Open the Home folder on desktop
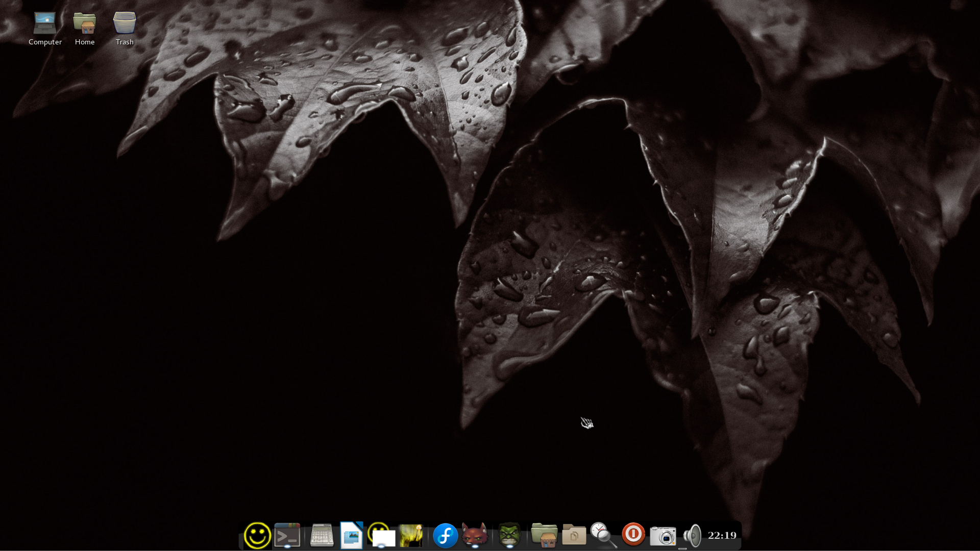 85,23
